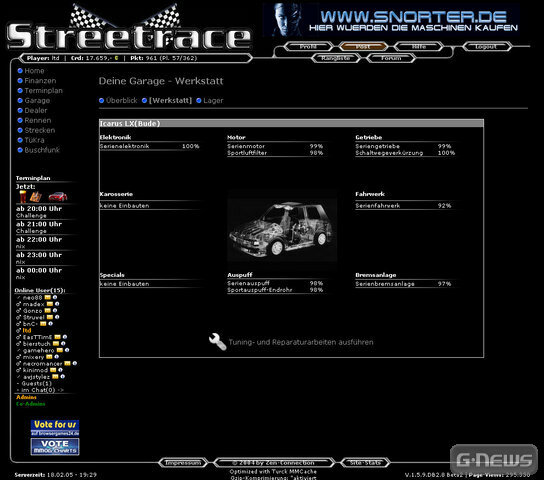
Task: Message madex using the envelope icon
Action: tap(50, 304)
